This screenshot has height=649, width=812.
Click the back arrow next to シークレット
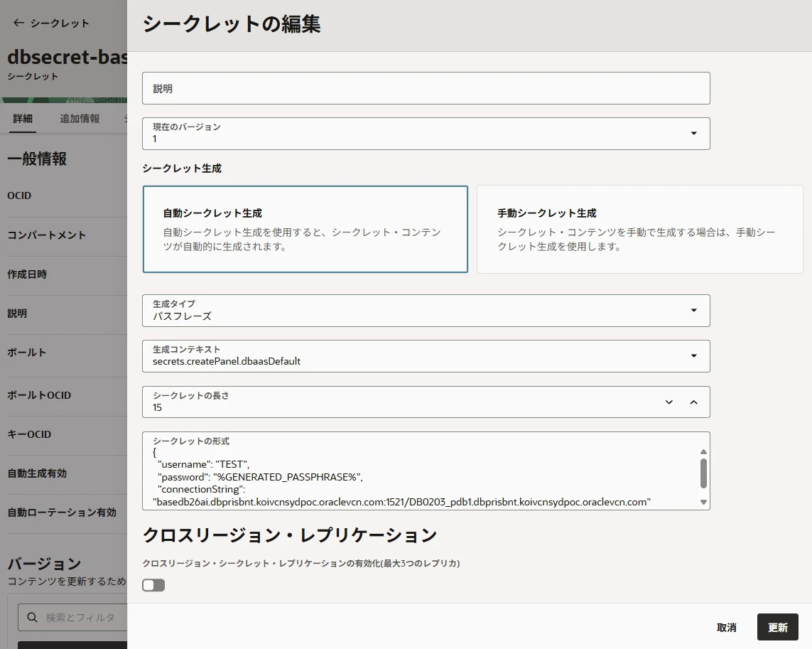[x=18, y=23]
